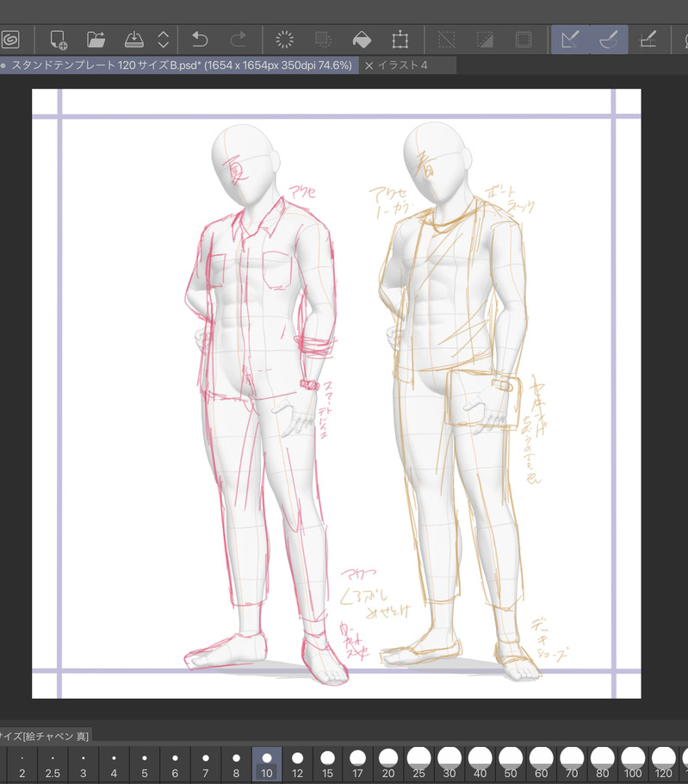688x784 pixels.
Task: Switch to スタンドテンプレート120サイズB.psd tab
Action: (x=179, y=65)
